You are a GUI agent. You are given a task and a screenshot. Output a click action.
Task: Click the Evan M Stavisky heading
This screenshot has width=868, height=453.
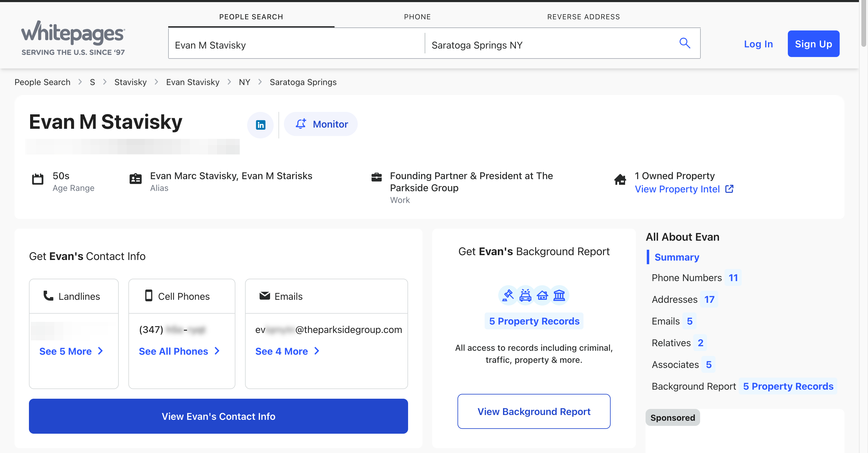(x=105, y=122)
